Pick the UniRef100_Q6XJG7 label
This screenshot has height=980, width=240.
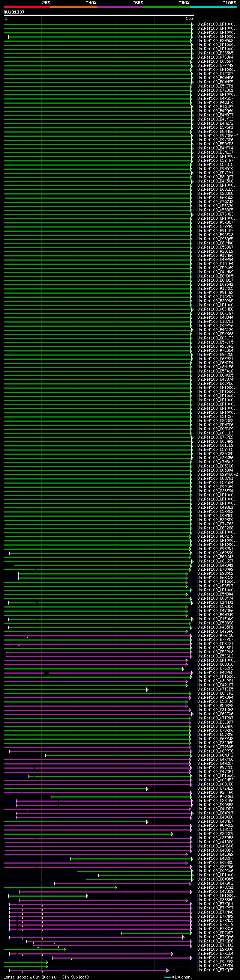tap(215, 314)
